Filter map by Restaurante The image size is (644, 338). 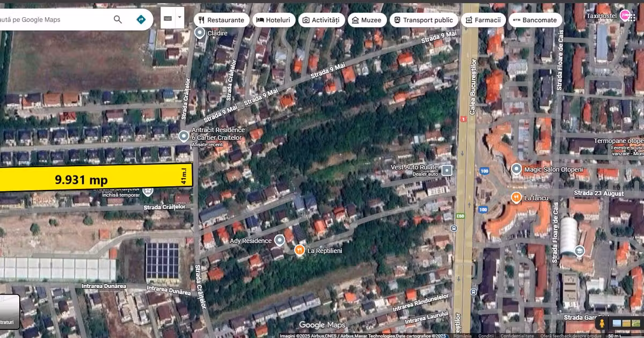pyautogui.click(x=221, y=20)
